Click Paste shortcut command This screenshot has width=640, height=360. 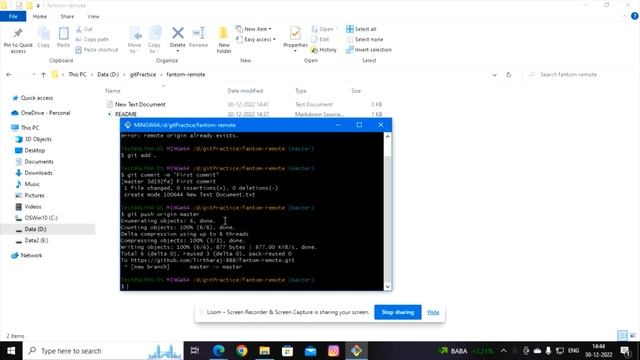pyautogui.click(x=97, y=49)
